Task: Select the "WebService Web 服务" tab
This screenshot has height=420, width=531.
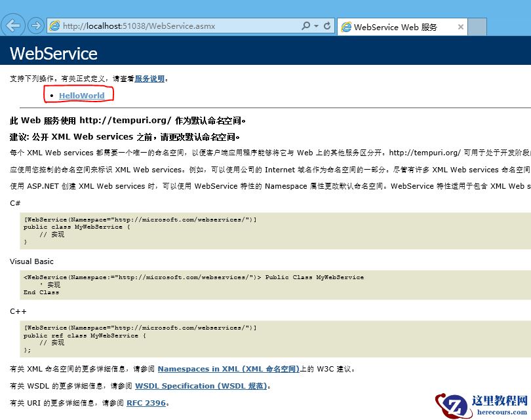Action: [x=403, y=27]
